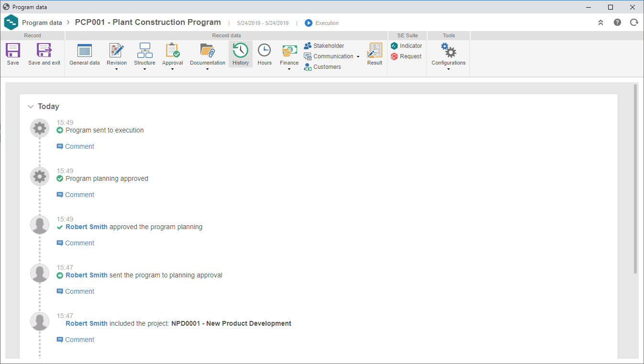Click the refresh icon at top right
This screenshot has width=644, height=364.
(634, 22)
